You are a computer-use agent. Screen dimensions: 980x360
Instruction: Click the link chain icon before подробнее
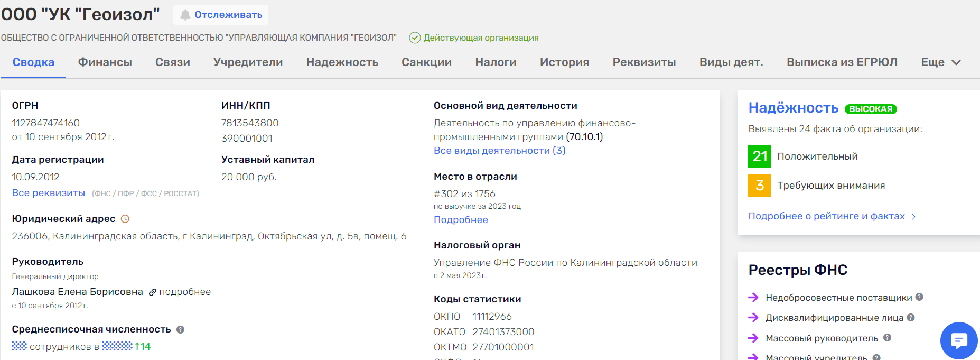pos(152,292)
